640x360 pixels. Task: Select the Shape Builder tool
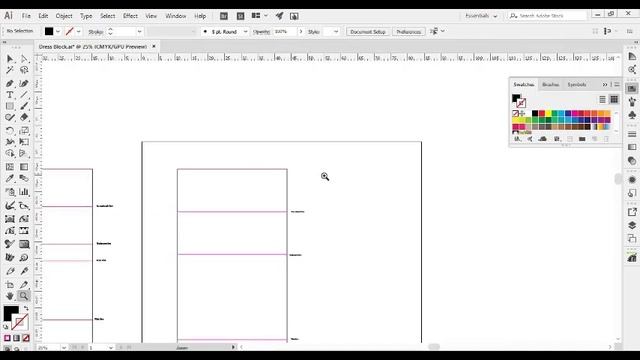click(x=10, y=153)
